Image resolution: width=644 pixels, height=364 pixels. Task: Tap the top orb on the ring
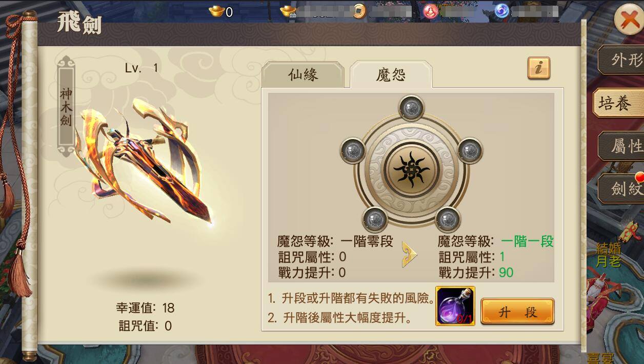[x=411, y=108]
